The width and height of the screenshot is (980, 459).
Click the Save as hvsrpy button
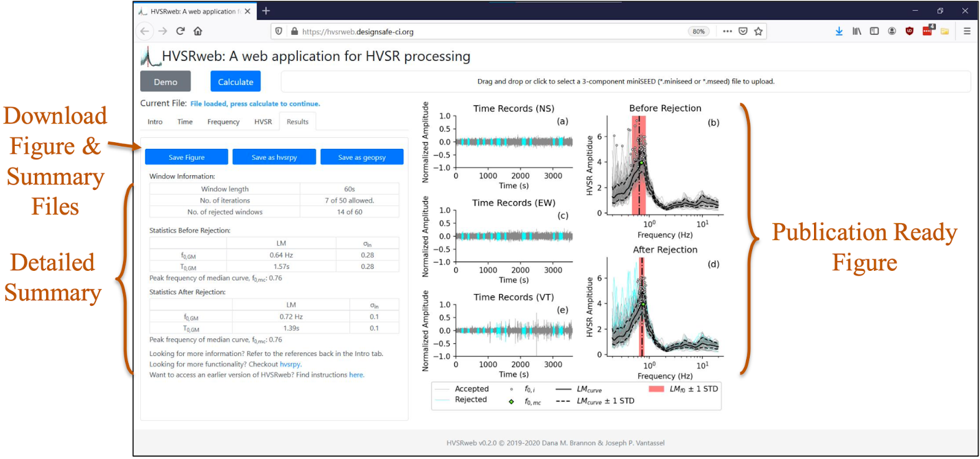pos(274,157)
